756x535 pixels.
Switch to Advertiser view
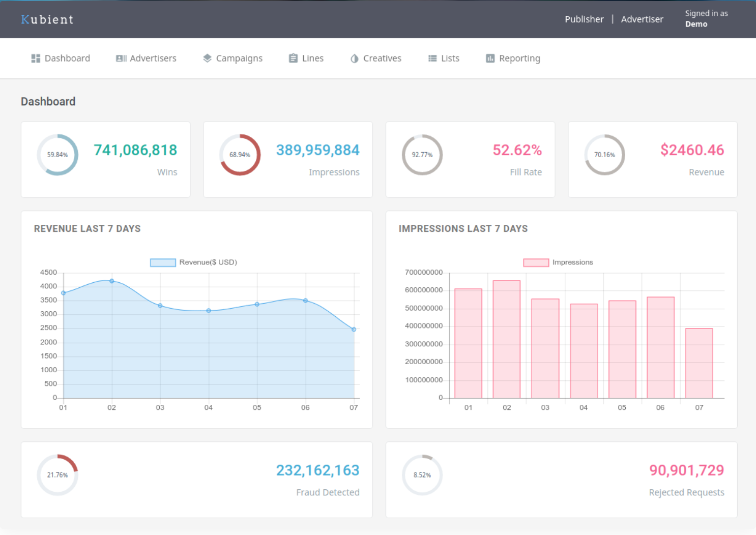(642, 19)
